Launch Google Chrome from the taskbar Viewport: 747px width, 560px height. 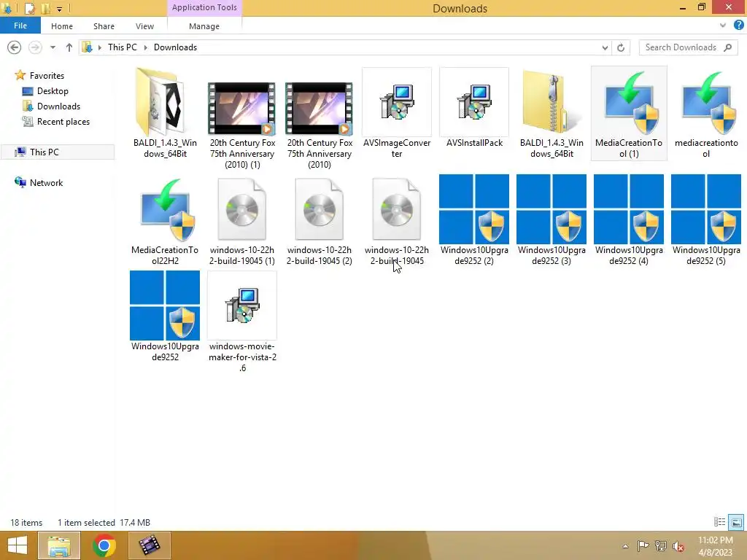pyautogui.click(x=104, y=545)
